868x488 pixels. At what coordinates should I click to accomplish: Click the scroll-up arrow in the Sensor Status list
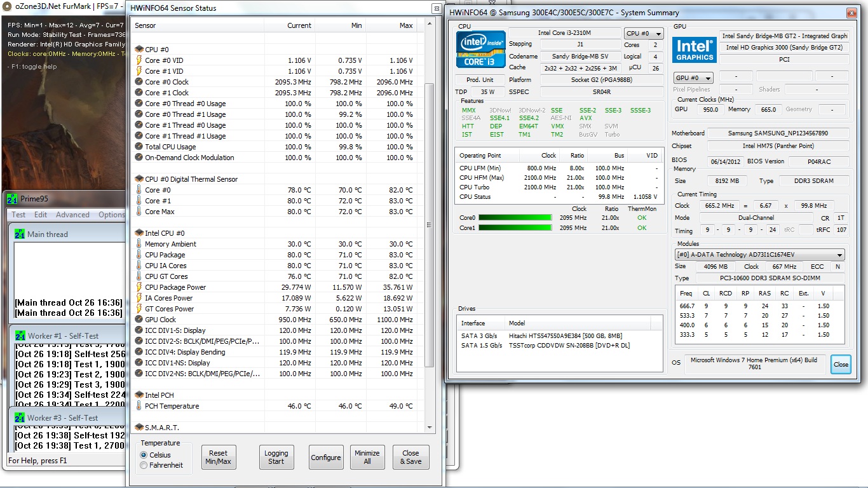click(429, 25)
